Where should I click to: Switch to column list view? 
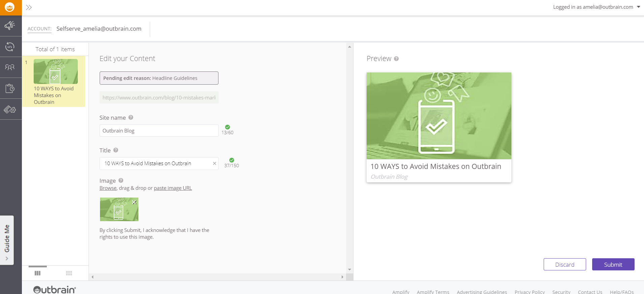coord(37,273)
